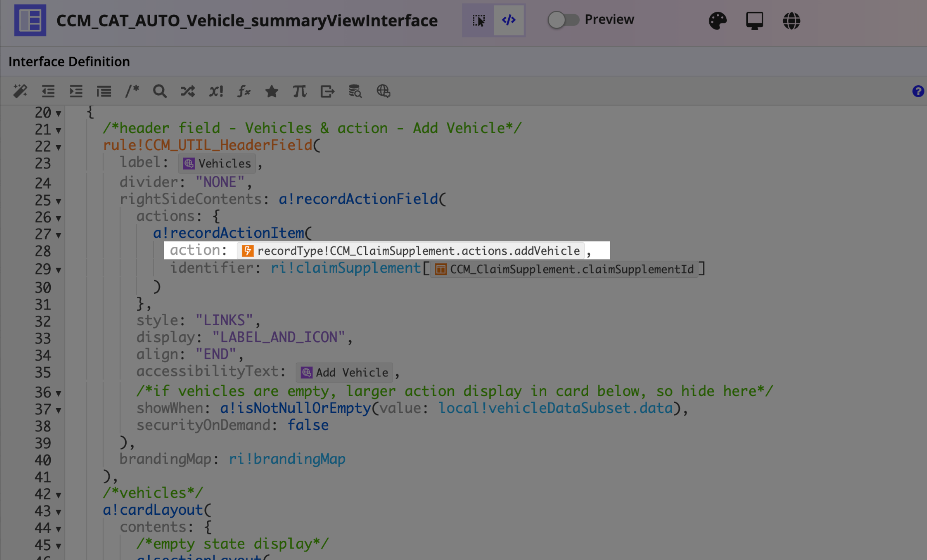Open the color palette theme icon
This screenshot has width=927, height=560.
point(718,21)
